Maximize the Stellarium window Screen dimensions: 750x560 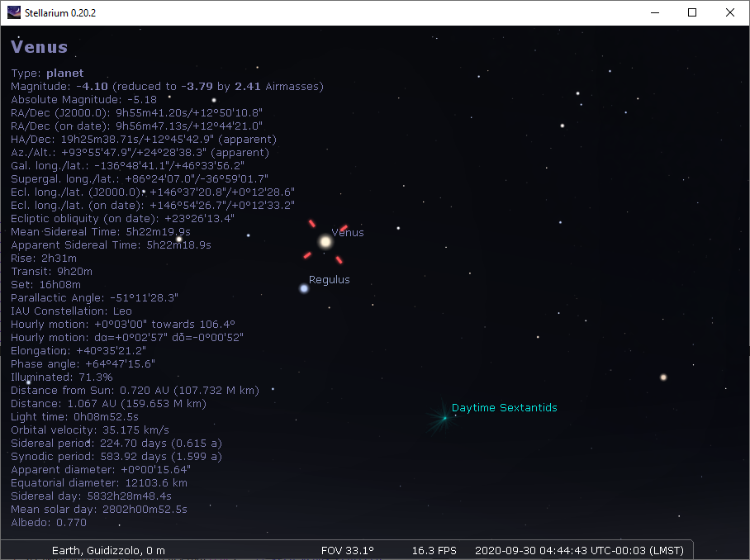coord(692,12)
